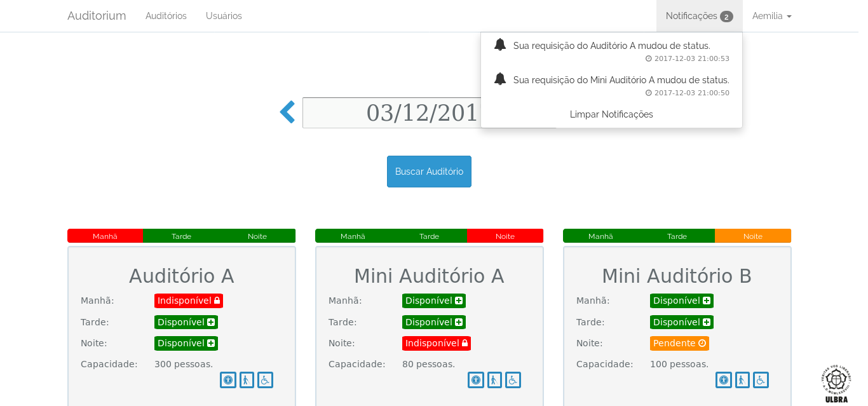Screen dimensions: 868x406
Task: Click the date input field
Action: pos(391,113)
